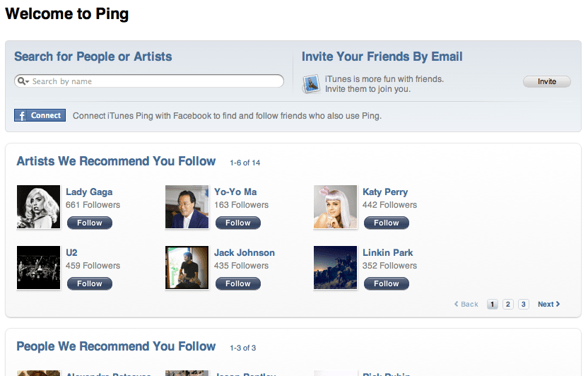Follow Yo-Yo Ma
The image size is (588, 376).
click(238, 223)
